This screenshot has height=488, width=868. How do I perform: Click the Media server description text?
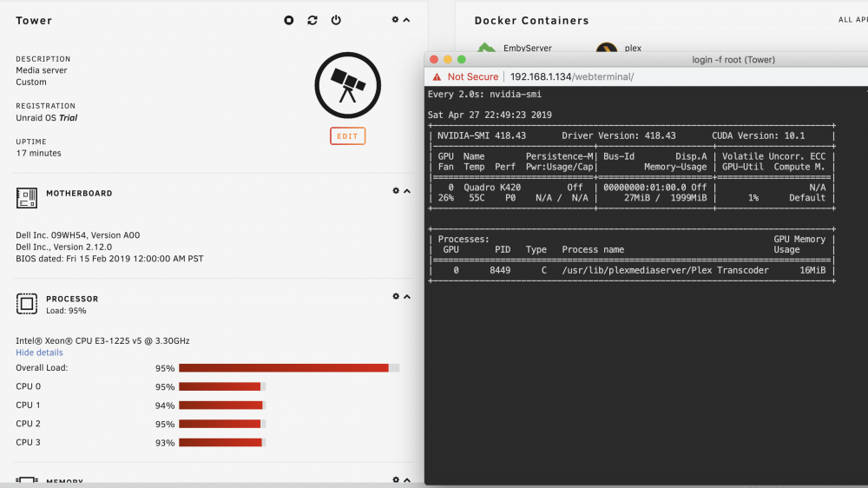point(42,70)
